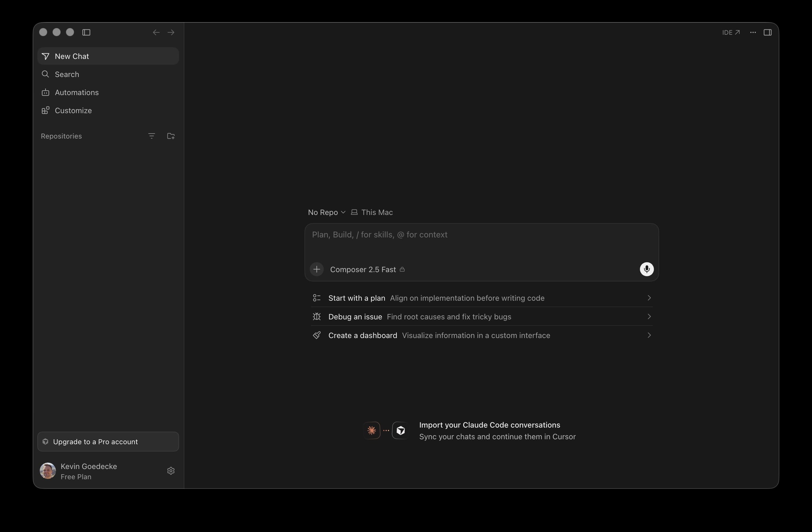
Task: Go forward with the right arrow
Action: coord(171,32)
